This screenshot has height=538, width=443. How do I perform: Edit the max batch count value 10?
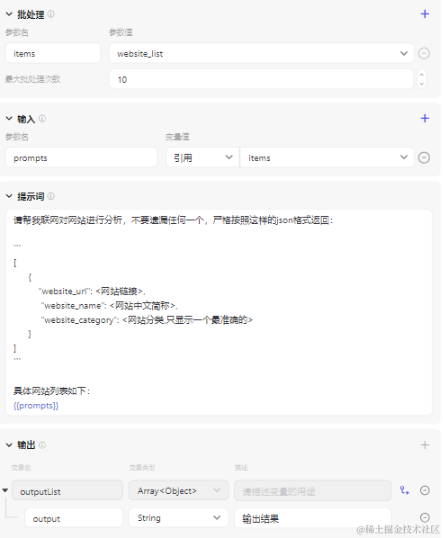[261, 79]
